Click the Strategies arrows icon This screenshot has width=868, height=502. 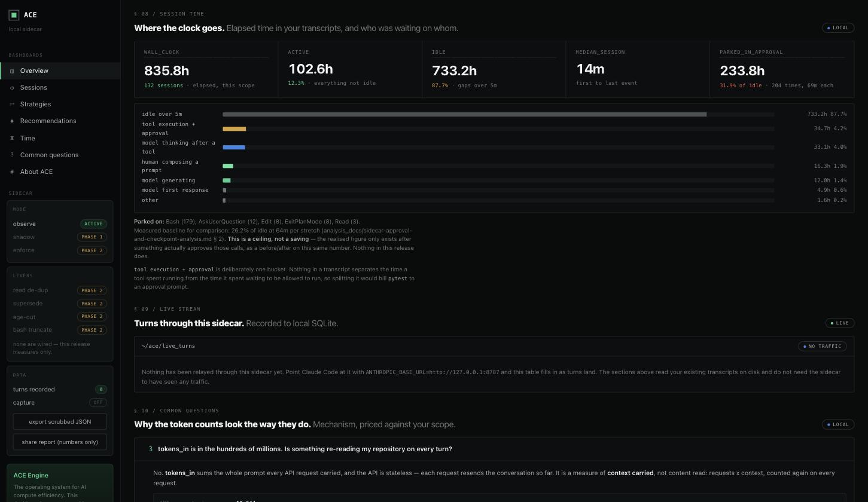(x=12, y=105)
